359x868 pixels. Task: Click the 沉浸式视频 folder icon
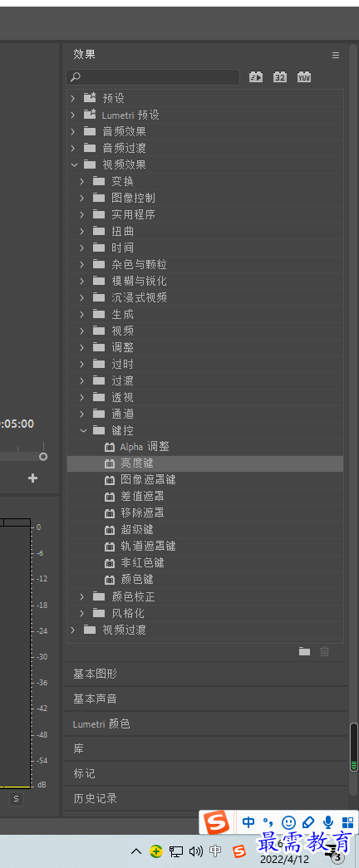tap(99, 297)
